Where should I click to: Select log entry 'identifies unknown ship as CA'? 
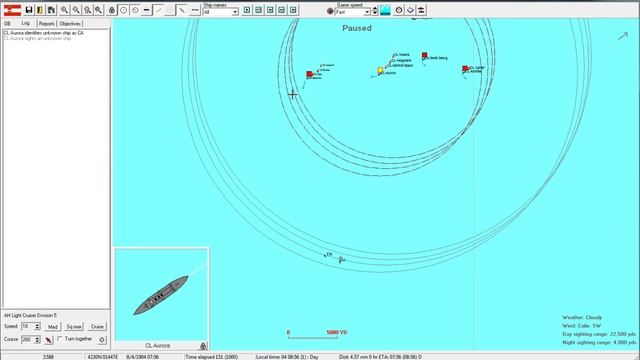[x=44, y=33]
